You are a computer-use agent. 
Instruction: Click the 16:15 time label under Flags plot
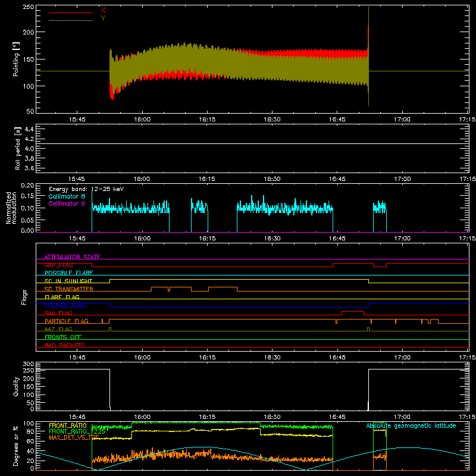click(207, 358)
